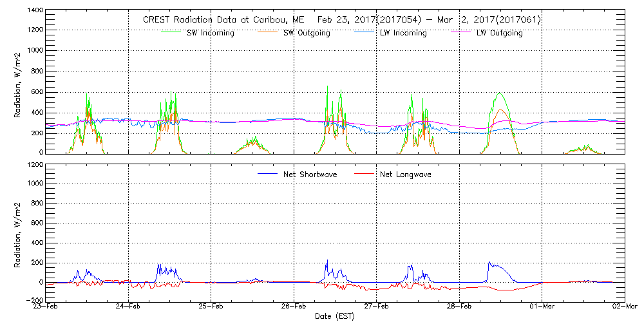Select the 27-Feb date tick label
The height and width of the screenshot is (322, 644).
click(x=377, y=307)
